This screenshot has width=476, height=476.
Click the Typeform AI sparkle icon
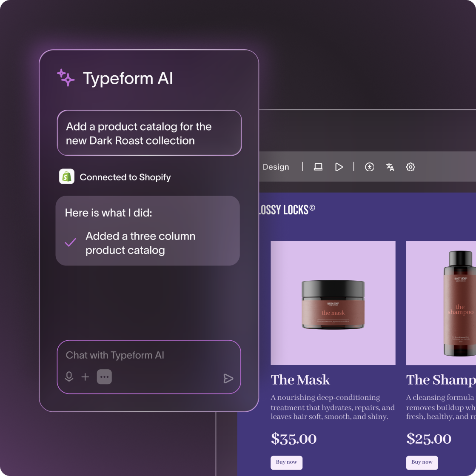pyautogui.click(x=66, y=78)
